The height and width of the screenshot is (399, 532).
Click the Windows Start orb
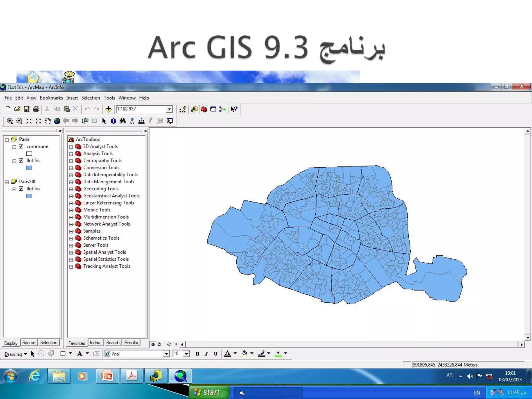pos(10,376)
